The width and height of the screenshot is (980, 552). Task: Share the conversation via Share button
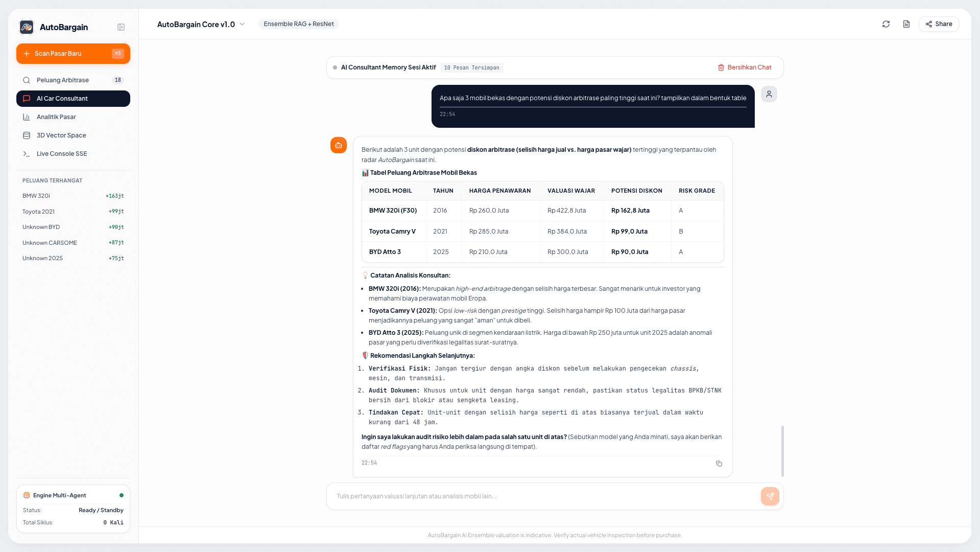939,24
